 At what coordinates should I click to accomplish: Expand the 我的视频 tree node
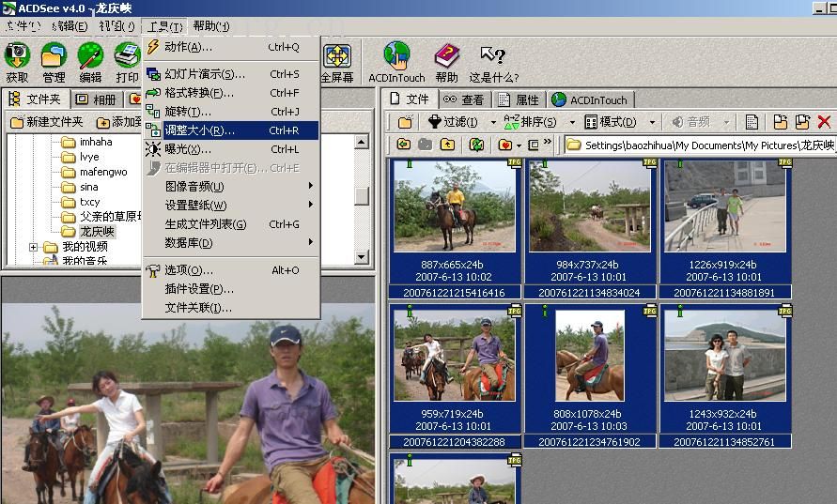pos(33,247)
